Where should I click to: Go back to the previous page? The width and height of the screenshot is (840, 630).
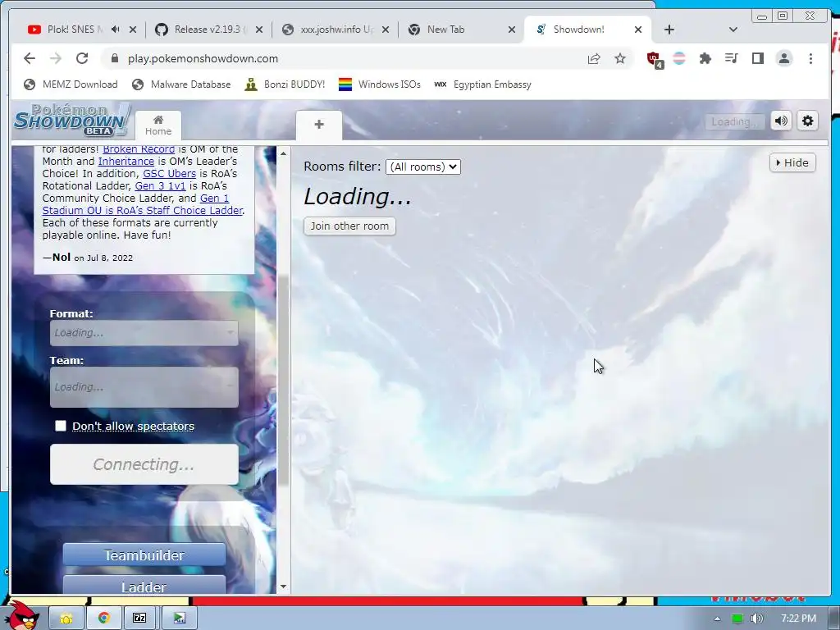(30, 58)
